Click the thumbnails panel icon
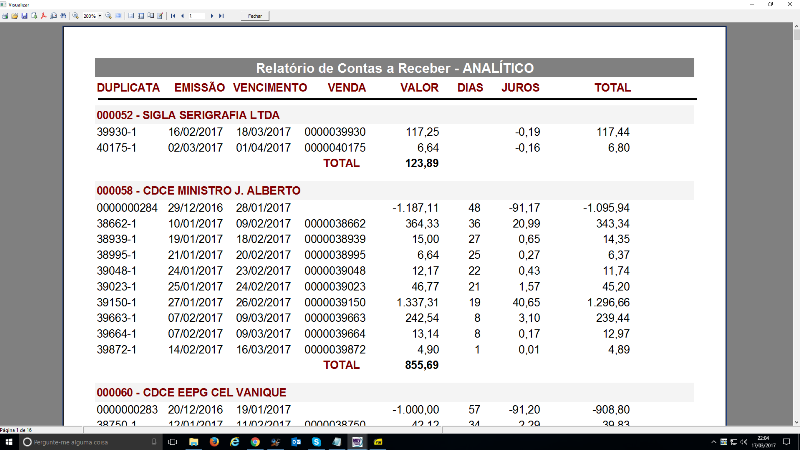Image resolution: width=800 pixels, height=450 pixels. [x=141, y=16]
